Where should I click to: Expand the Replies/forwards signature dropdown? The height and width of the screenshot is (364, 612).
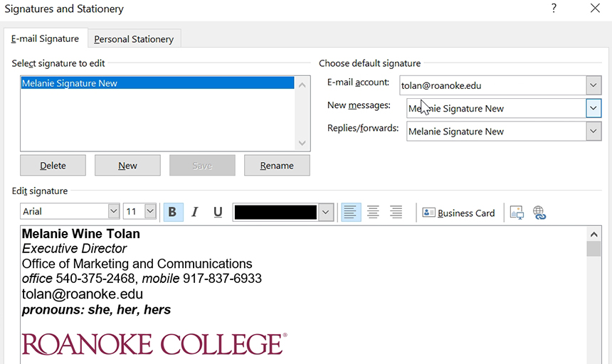pyautogui.click(x=593, y=132)
